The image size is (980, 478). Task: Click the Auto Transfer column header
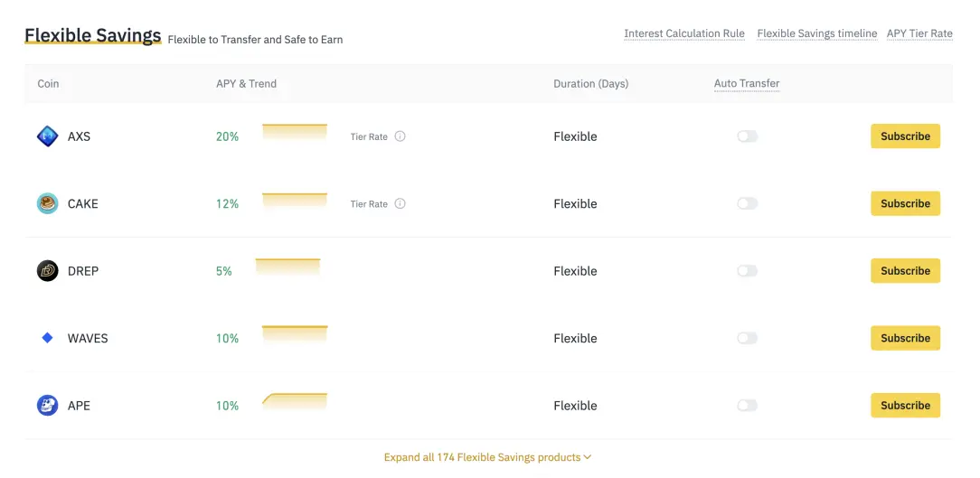click(x=747, y=84)
